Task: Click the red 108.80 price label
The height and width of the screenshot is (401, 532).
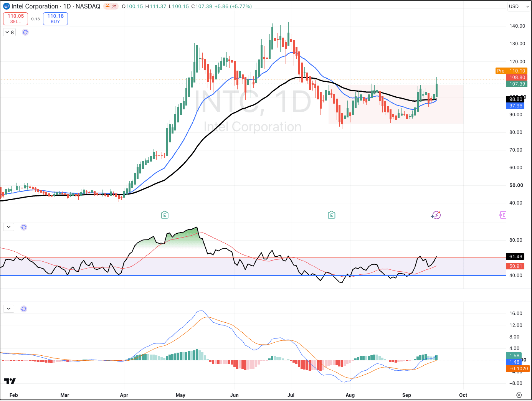Action: tap(517, 78)
